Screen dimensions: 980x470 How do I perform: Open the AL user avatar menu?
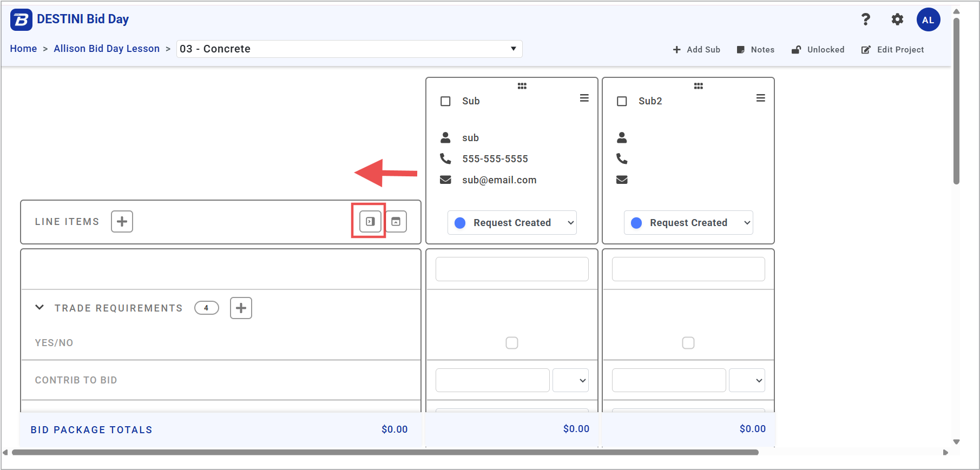click(x=928, y=20)
